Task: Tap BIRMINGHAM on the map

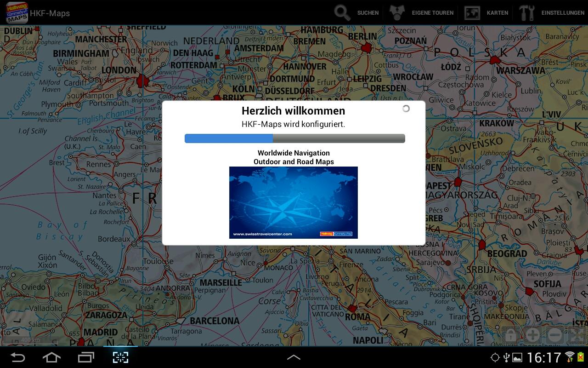Action: 81,53
